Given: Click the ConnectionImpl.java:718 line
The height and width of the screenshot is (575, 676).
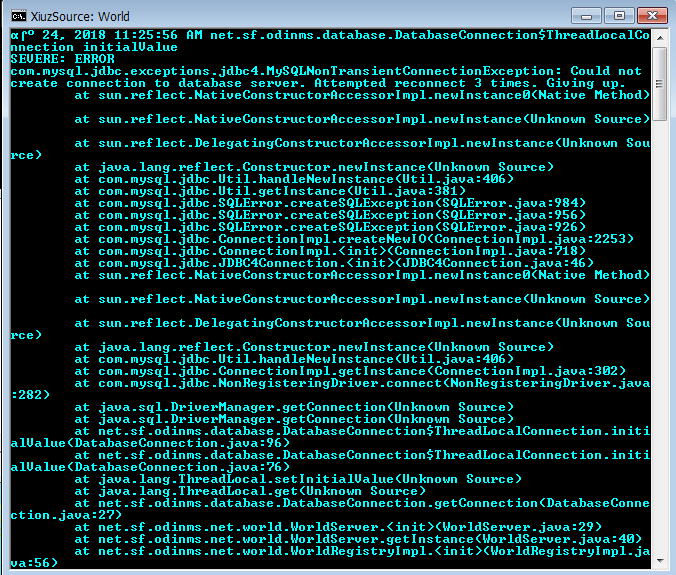Looking at the screenshot, I should [x=330, y=251].
